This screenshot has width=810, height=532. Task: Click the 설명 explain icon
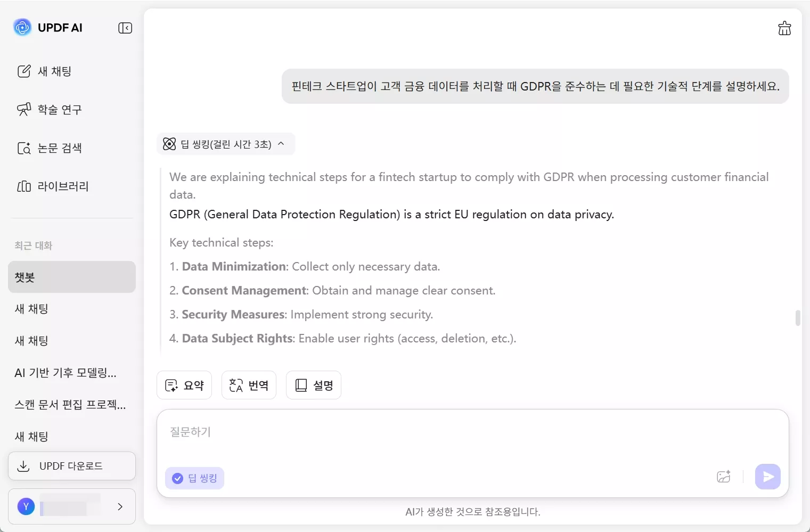300,384
